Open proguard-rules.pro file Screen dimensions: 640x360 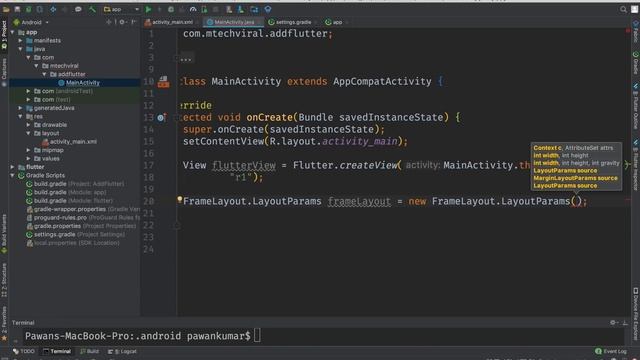[83, 218]
